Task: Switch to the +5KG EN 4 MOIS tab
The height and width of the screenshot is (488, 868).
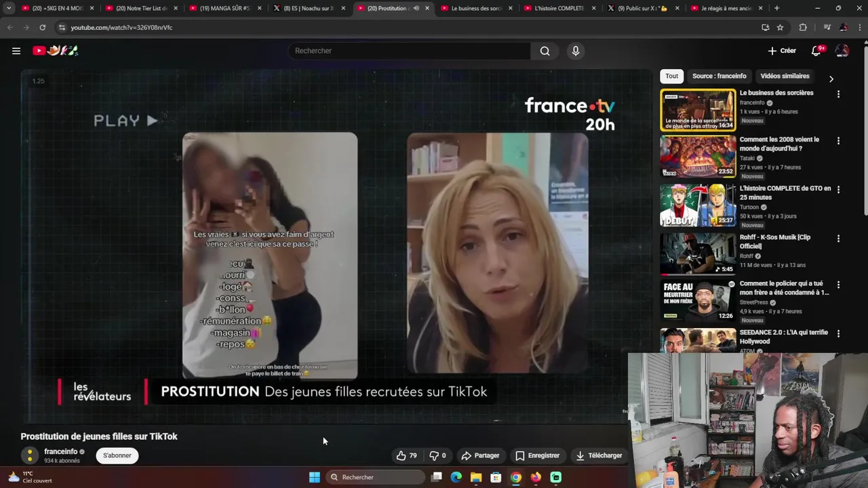Action: [x=58, y=8]
